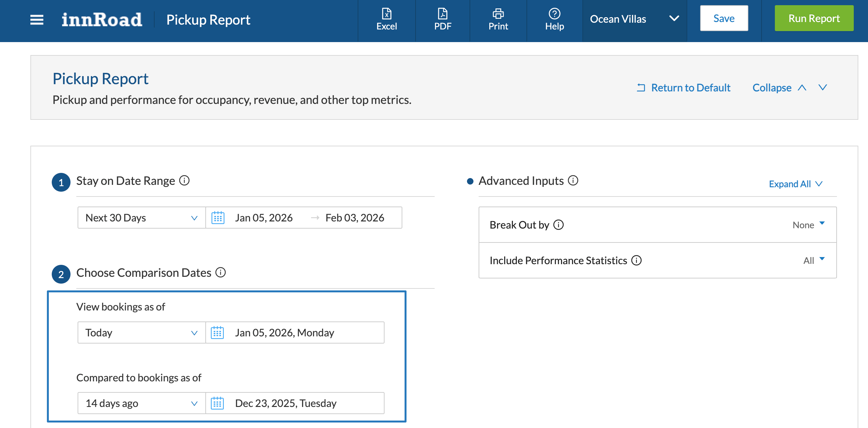This screenshot has height=428, width=868.
Task: Export the report as PDF
Action: 442,19
